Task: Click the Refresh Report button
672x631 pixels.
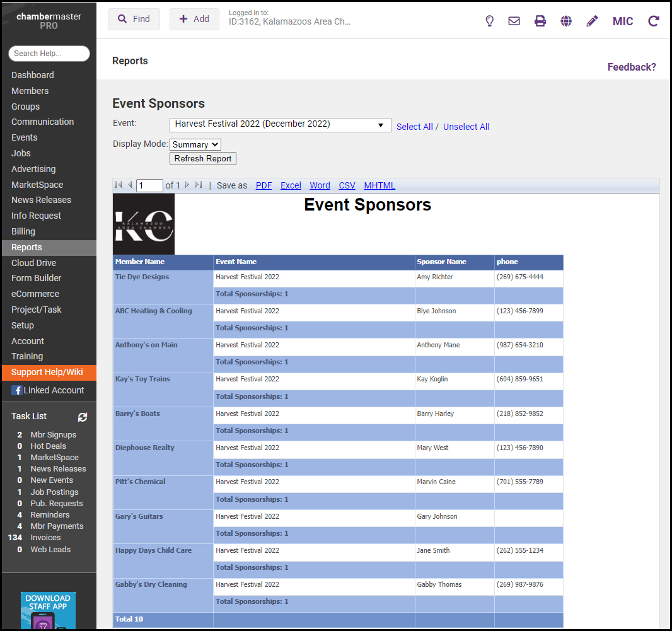Action: click(x=203, y=159)
